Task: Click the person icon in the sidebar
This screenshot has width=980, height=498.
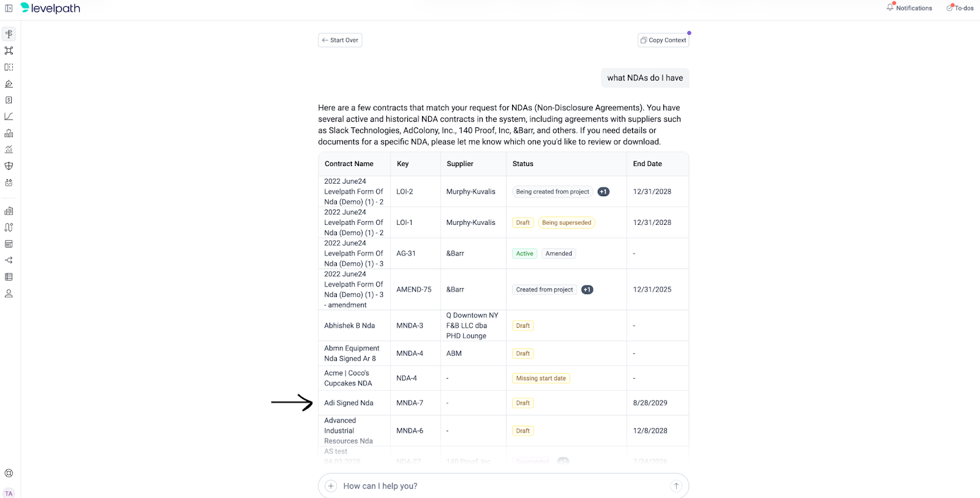Action: 9,293
